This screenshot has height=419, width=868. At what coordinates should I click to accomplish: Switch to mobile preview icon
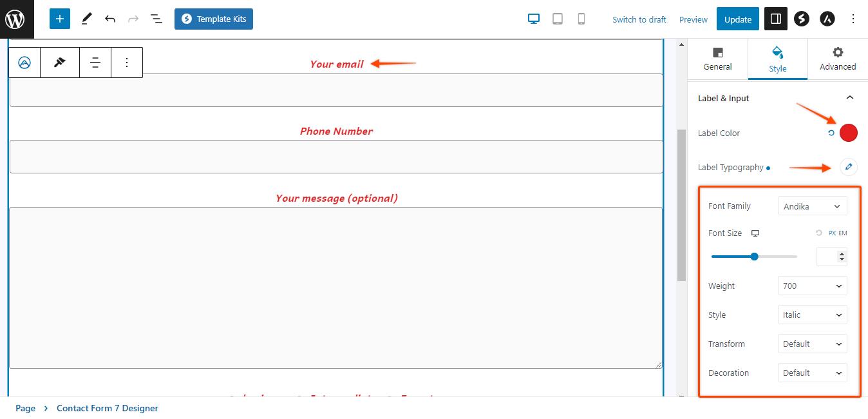581,19
